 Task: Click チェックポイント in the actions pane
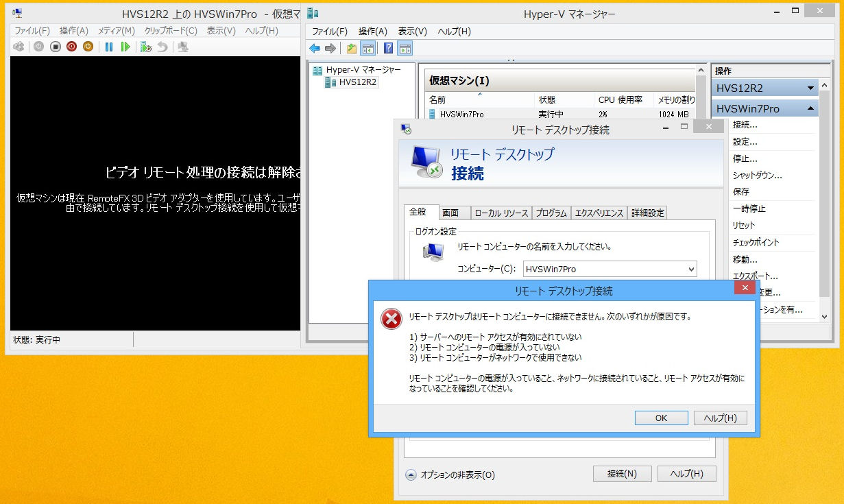coord(756,242)
